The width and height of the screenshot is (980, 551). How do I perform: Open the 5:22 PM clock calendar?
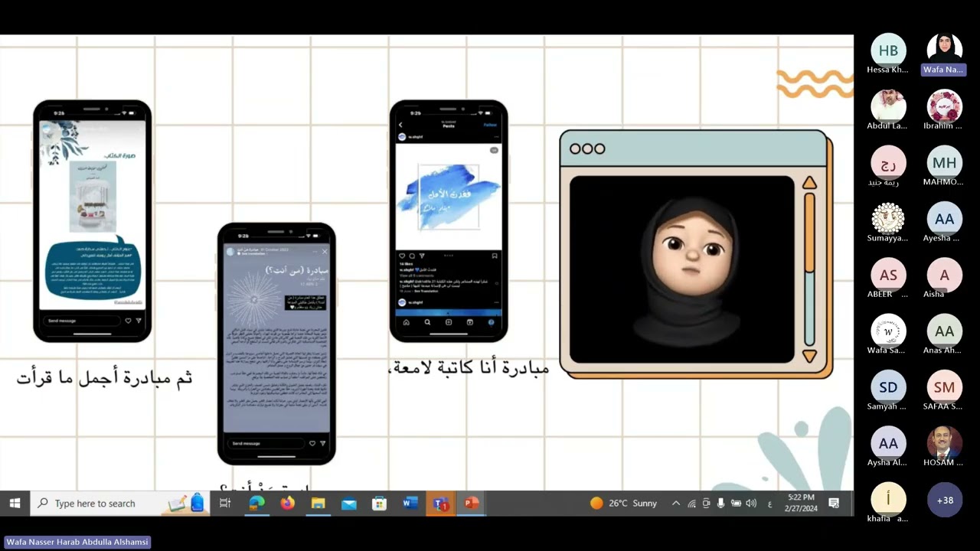coord(801,503)
